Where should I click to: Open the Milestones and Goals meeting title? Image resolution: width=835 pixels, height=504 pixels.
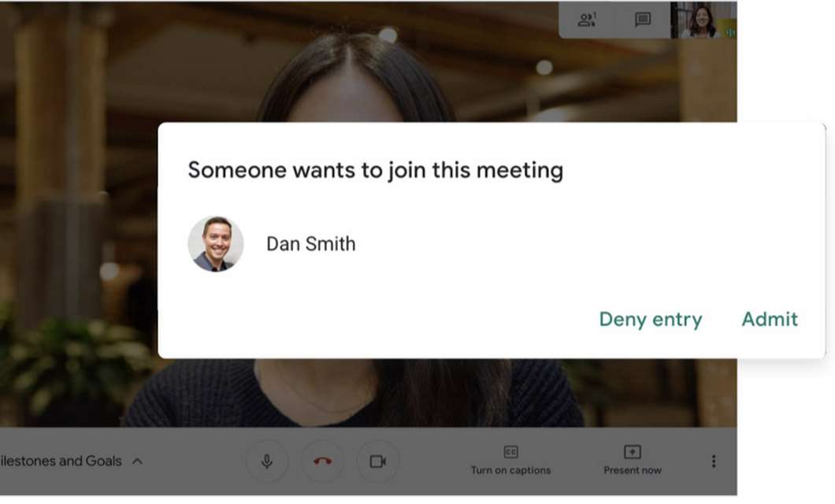[x=60, y=461]
